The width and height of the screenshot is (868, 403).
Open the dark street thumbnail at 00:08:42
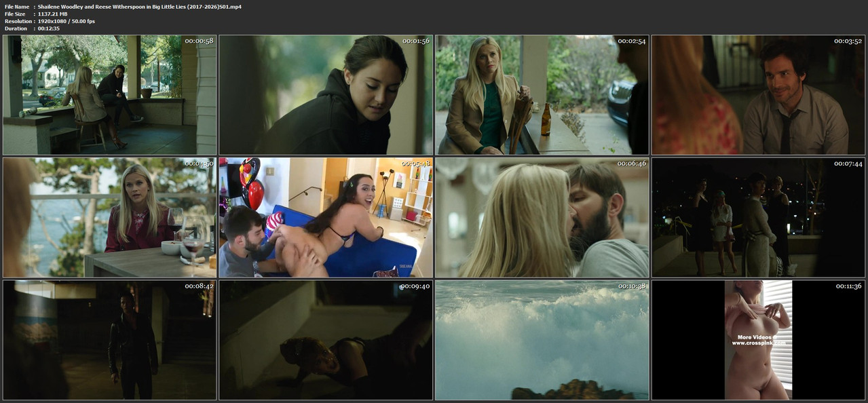109,340
